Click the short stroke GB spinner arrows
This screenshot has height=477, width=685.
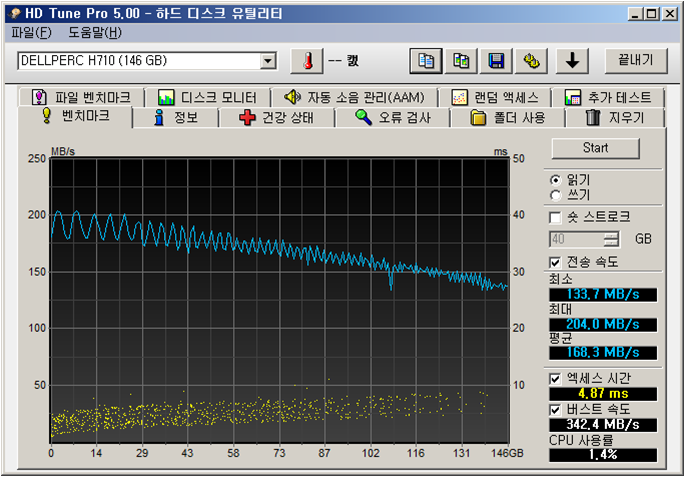[x=612, y=239]
